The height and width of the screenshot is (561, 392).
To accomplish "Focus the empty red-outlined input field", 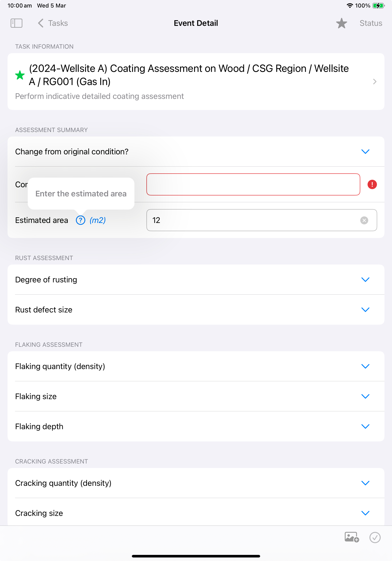I will point(253,184).
